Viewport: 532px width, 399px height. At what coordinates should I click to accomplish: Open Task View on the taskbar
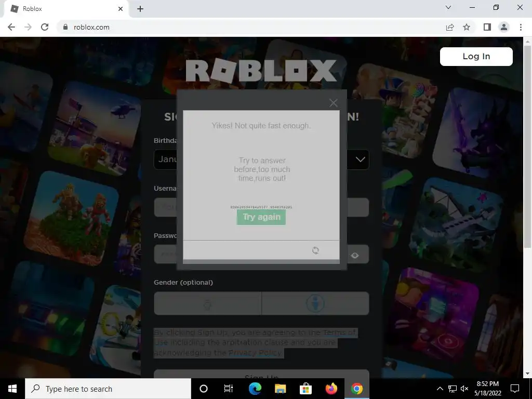229,389
